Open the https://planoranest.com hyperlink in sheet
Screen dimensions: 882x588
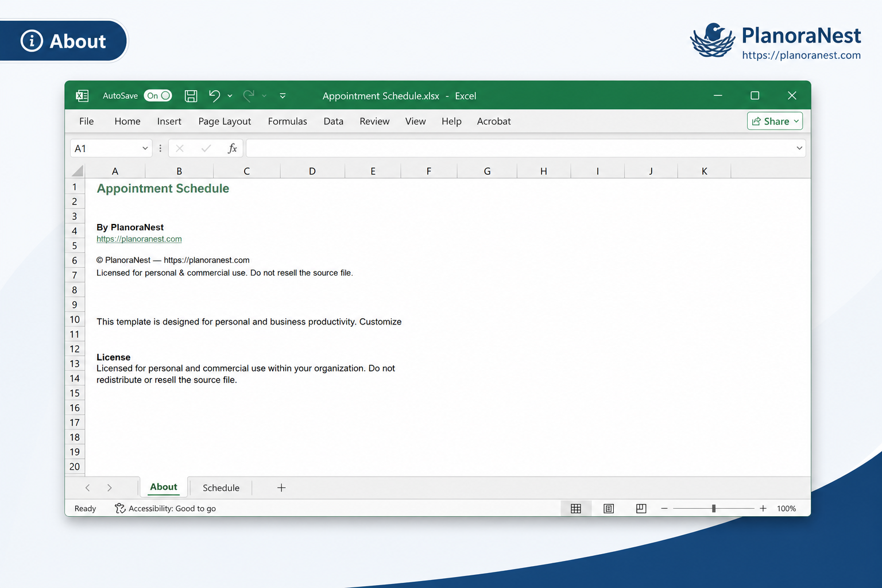click(139, 239)
